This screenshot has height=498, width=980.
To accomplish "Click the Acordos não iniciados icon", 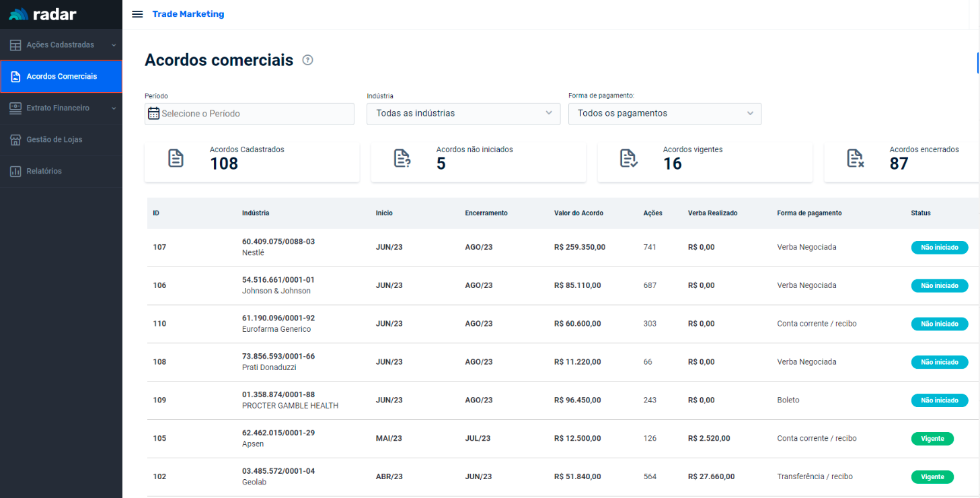I will 402,158.
